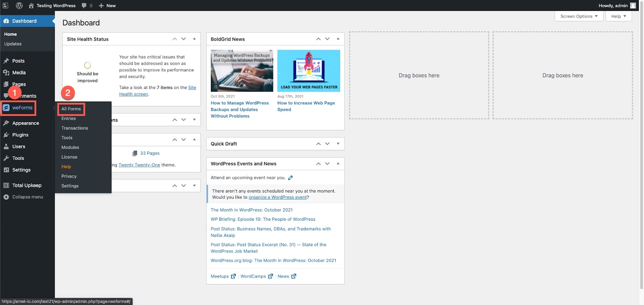
Task: Open the Twenty Twenty-One theme link
Action: tap(139, 165)
